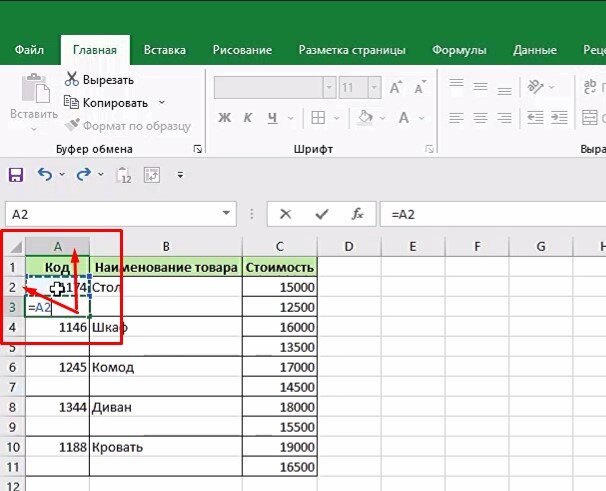Screen dimensions: 606x491
Task: Switch to the Разметка страницы tab
Action: click(x=352, y=50)
